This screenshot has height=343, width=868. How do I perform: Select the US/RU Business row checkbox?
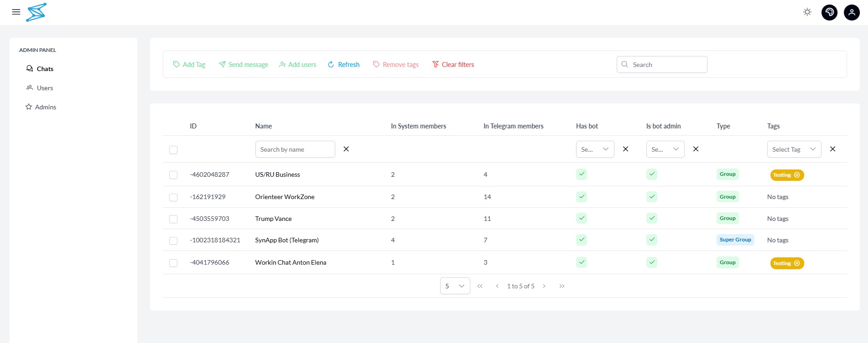coord(173,175)
